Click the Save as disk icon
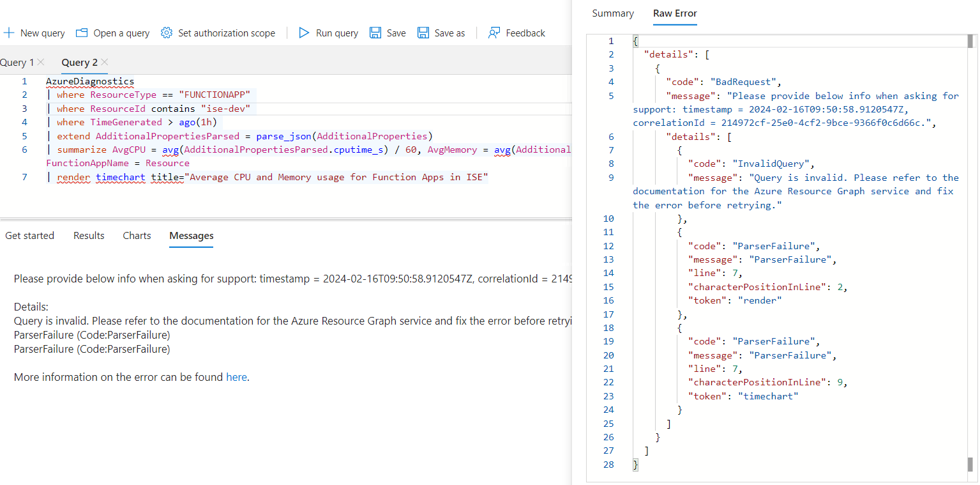 click(423, 33)
